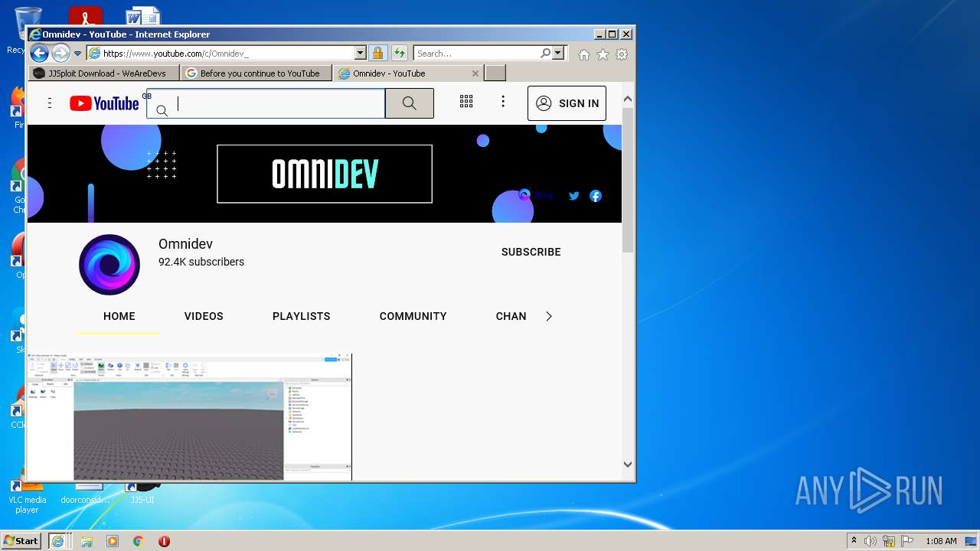Click the OMNIDEV banner logo
Image resolution: width=980 pixels, height=551 pixels.
pyautogui.click(x=325, y=174)
